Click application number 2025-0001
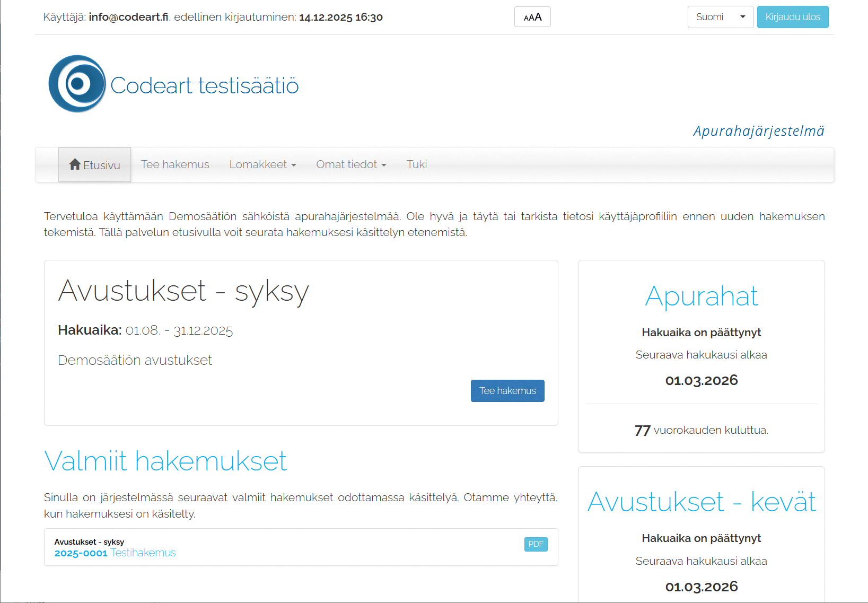868x603 pixels. [81, 553]
